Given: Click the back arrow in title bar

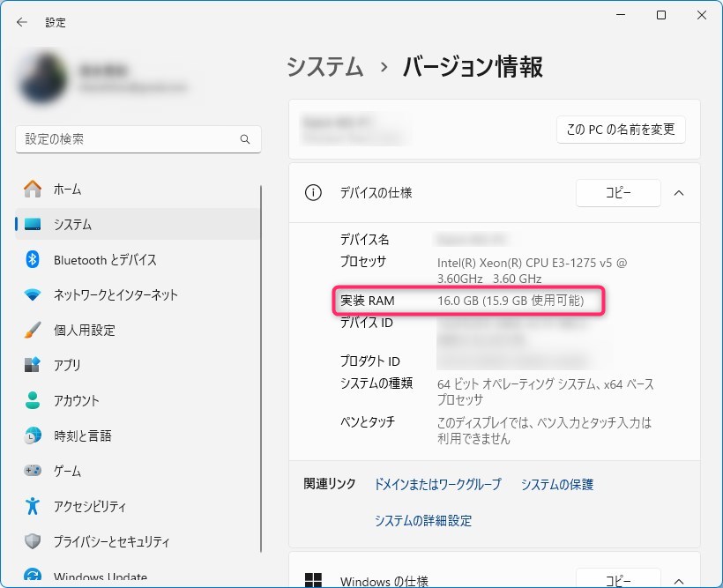Looking at the screenshot, I should point(22,22).
